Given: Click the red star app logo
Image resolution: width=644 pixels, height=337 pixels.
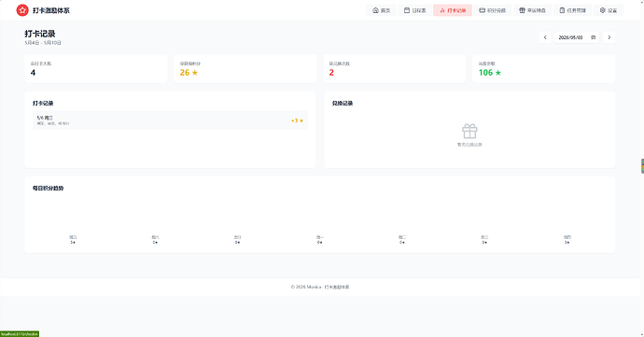Looking at the screenshot, I should click(22, 10).
